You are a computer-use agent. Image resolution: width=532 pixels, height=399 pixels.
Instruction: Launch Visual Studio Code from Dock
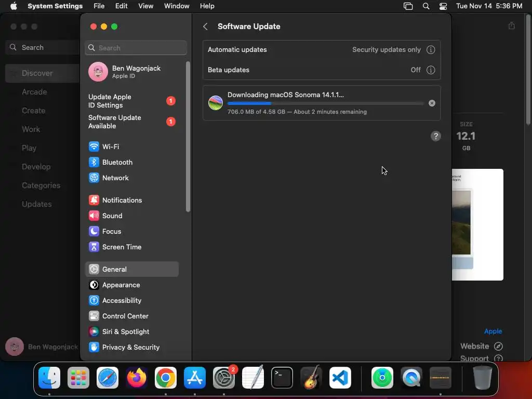pyautogui.click(x=340, y=378)
